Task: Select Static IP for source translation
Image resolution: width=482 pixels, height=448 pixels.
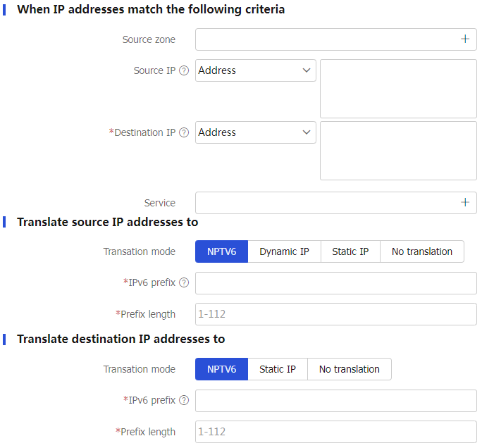Action: point(350,251)
